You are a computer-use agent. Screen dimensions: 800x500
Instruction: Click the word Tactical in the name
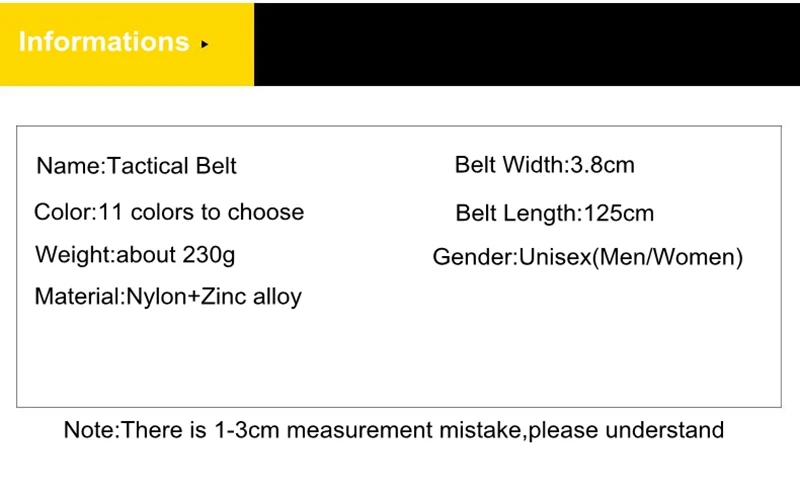(143, 166)
